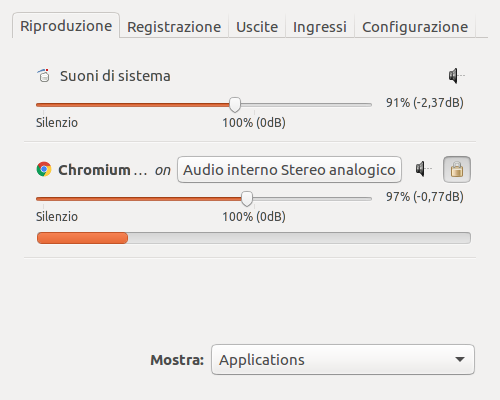The width and height of the screenshot is (500, 400).
Task: Open the Ingressi tab
Action: [320, 27]
